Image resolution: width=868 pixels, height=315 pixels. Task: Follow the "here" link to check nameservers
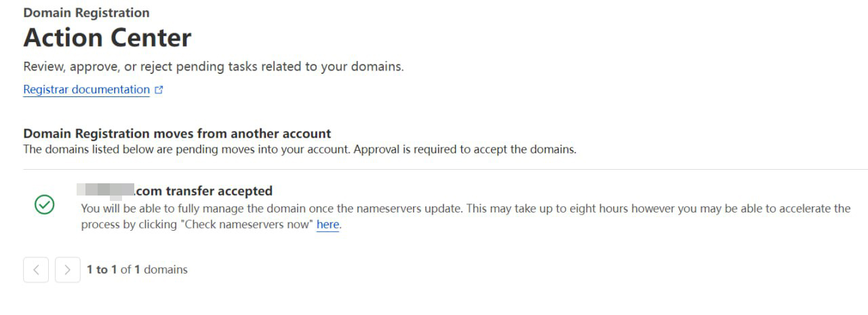click(x=328, y=225)
